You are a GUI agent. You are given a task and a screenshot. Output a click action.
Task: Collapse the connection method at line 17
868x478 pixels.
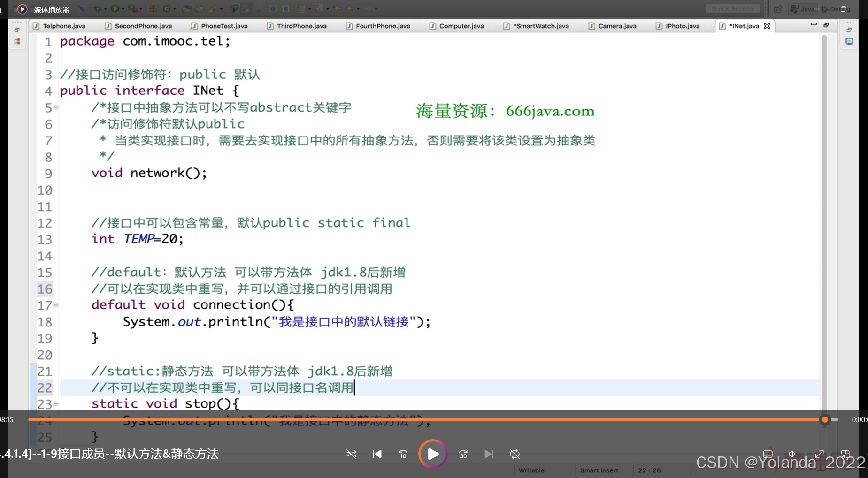coord(56,304)
